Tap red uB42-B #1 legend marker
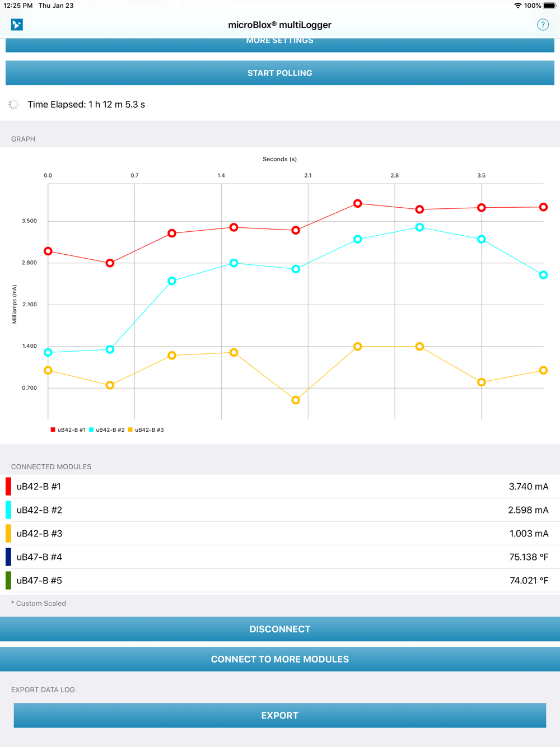Screen dimensions: 560x747 [53, 430]
